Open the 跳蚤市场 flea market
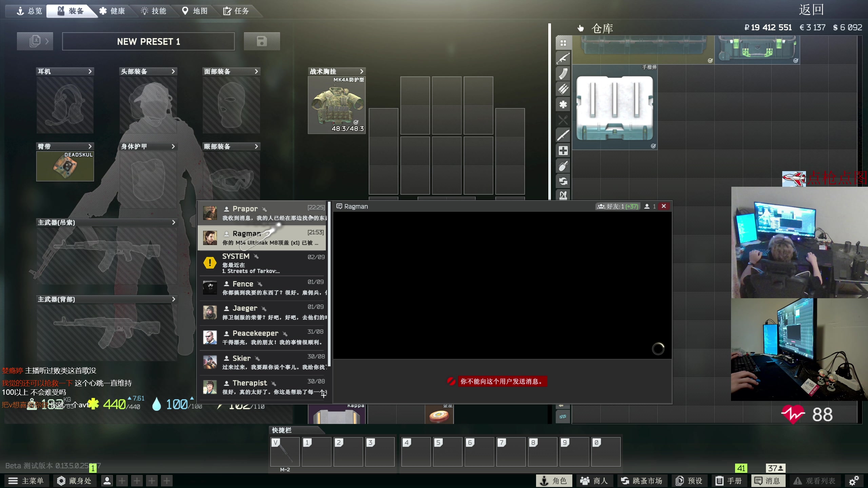The width and height of the screenshot is (868, 488). 642,481
